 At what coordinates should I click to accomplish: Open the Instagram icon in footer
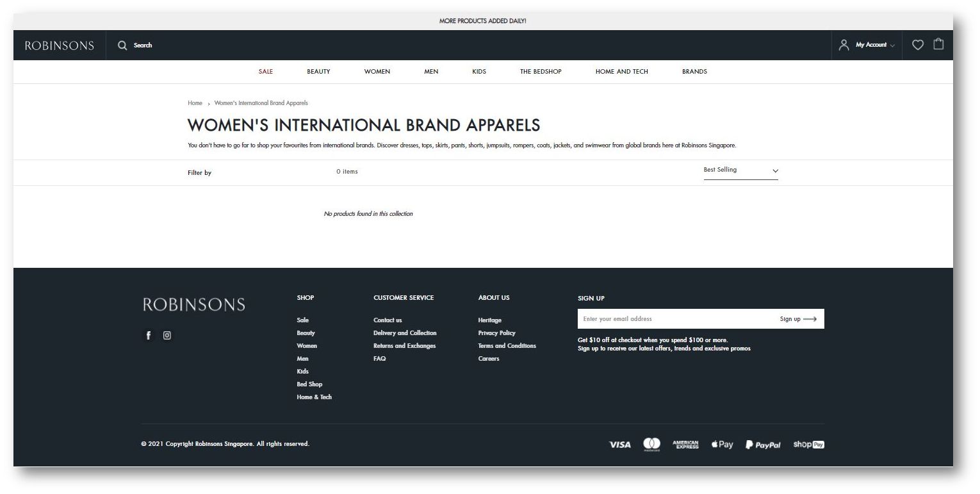(x=167, y=335)
